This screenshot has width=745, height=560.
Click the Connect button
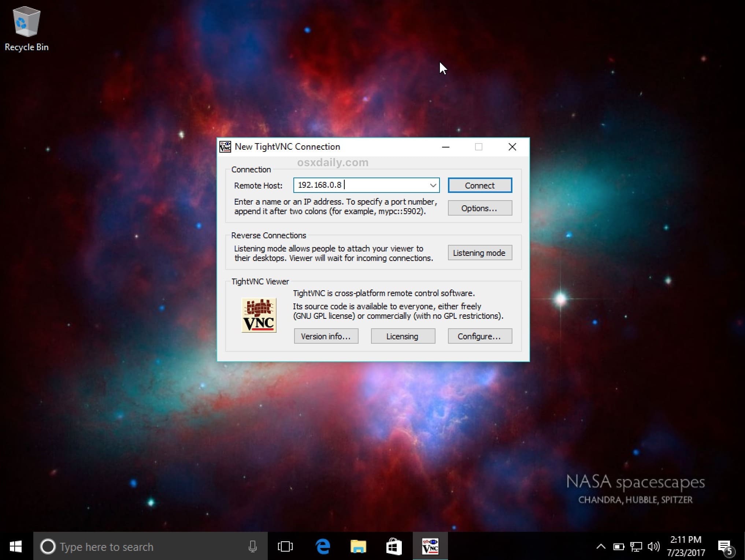[x=480, y=185]
